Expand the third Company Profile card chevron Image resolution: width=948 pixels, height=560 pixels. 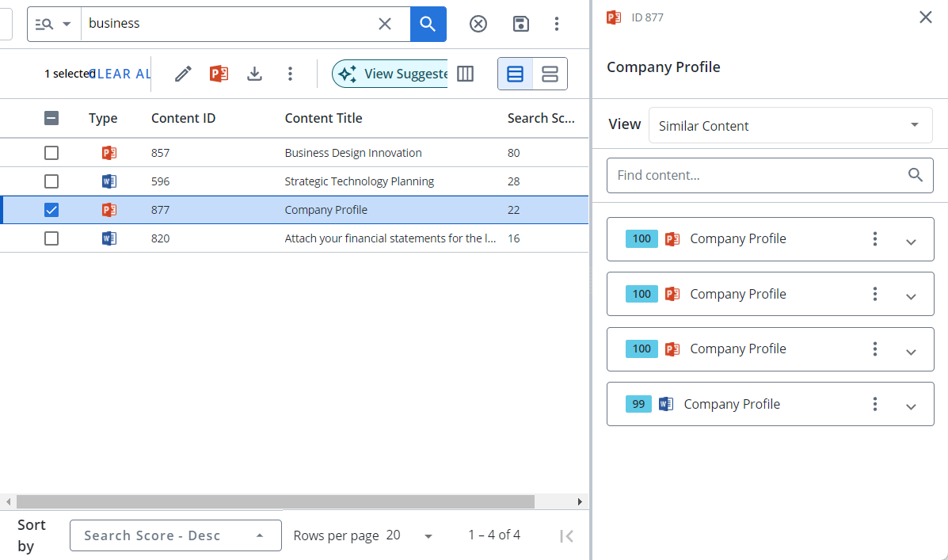click(x=911, y=352)
